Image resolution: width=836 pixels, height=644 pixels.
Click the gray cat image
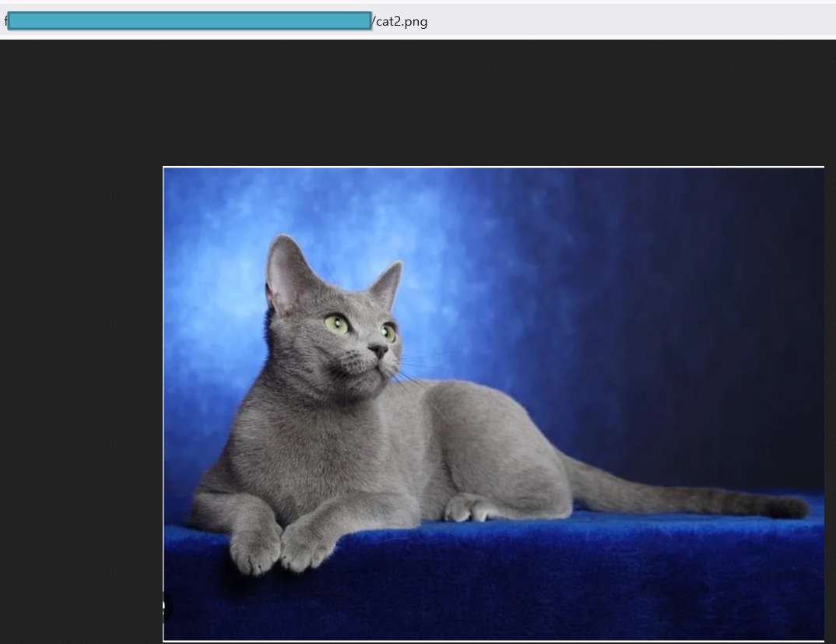(x=494, y=404)
